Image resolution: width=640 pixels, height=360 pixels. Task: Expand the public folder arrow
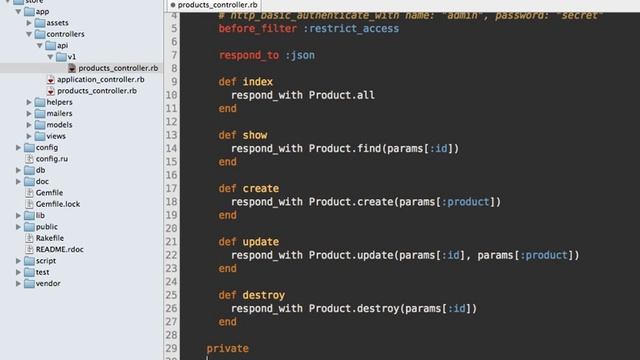pos(18,227)
